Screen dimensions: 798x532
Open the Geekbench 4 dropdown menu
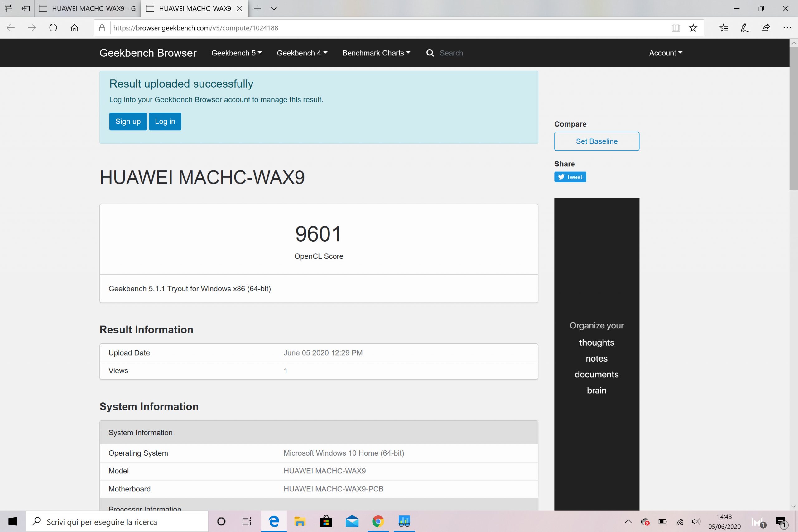click(x=302, y=53)
